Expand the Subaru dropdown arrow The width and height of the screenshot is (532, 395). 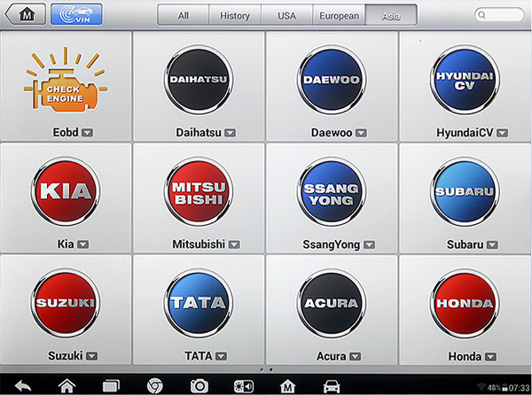[492, 244]
